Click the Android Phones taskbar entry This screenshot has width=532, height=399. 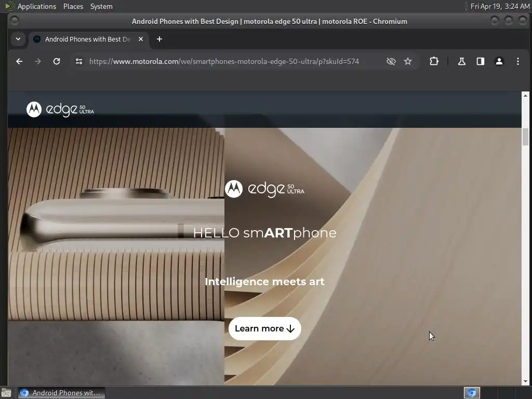click(x=61, y=393)
